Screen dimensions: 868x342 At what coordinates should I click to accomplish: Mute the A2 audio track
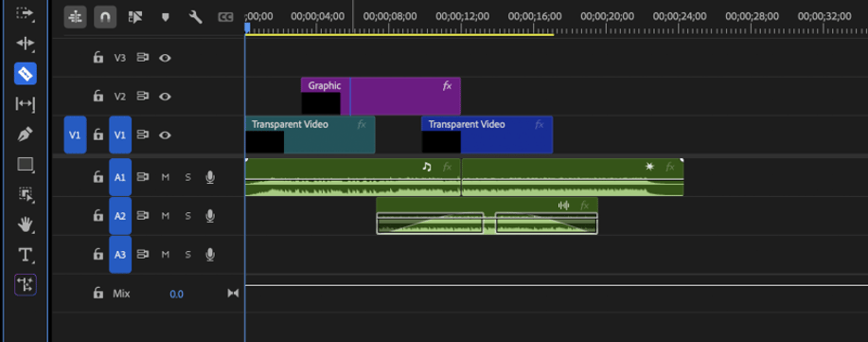pyautogui.click(x=165, y=216)
